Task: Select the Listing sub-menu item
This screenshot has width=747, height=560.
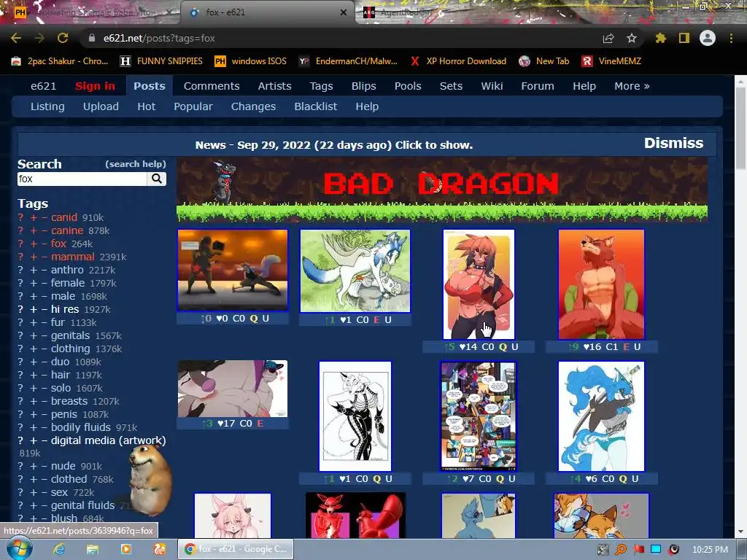Action: click(47, 106)
